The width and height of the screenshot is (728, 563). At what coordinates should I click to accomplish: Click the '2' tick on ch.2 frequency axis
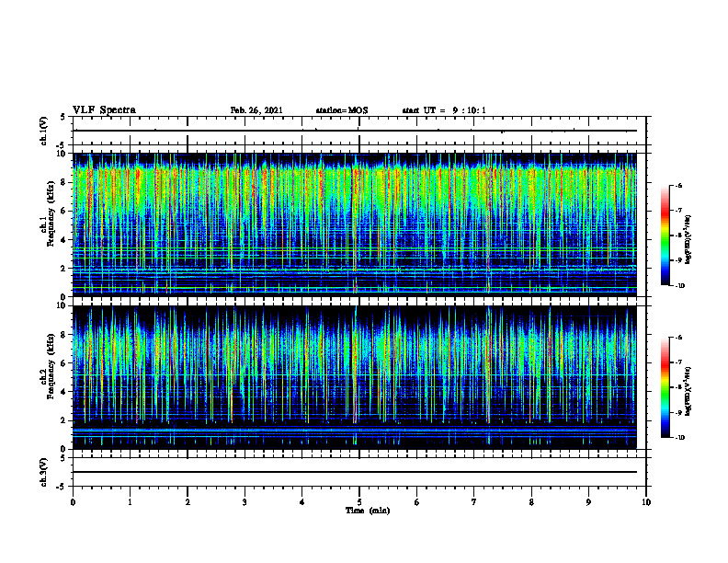(x=64, y=420)
